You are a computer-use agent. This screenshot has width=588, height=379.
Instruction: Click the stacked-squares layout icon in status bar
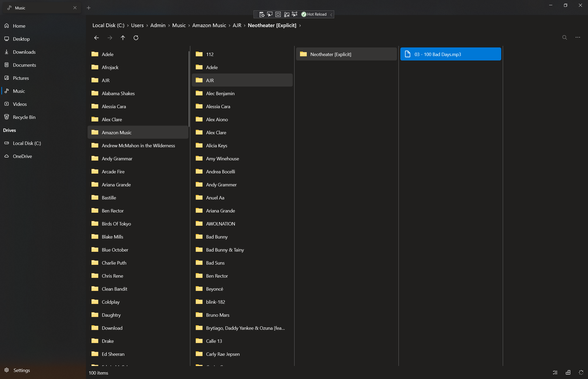click(x=568, y=372)
